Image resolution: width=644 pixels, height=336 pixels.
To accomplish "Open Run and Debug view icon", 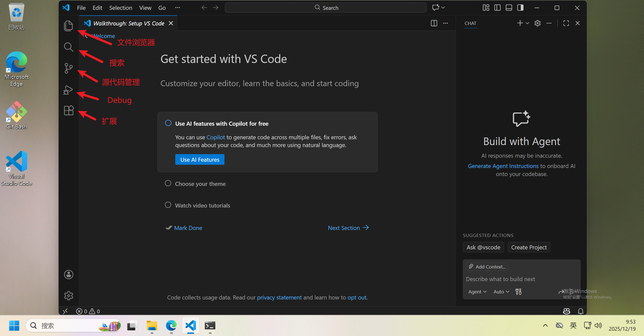I will [68, 90].
